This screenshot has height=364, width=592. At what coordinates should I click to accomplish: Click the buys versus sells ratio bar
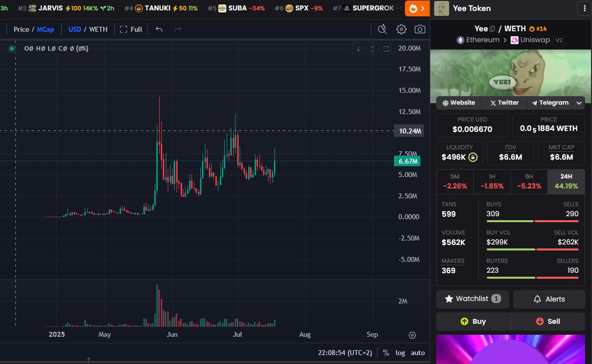(x=533, y=221)
